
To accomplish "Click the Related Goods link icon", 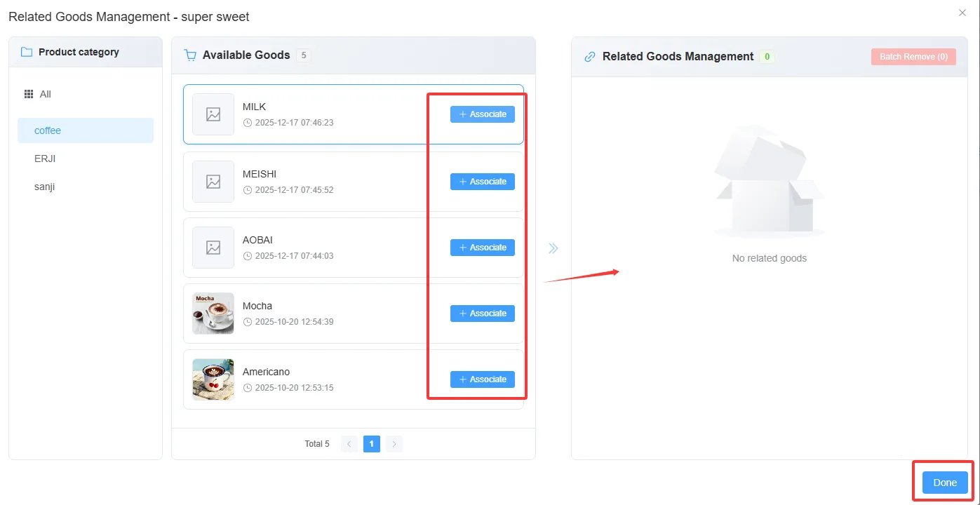I will coord(590,57).
